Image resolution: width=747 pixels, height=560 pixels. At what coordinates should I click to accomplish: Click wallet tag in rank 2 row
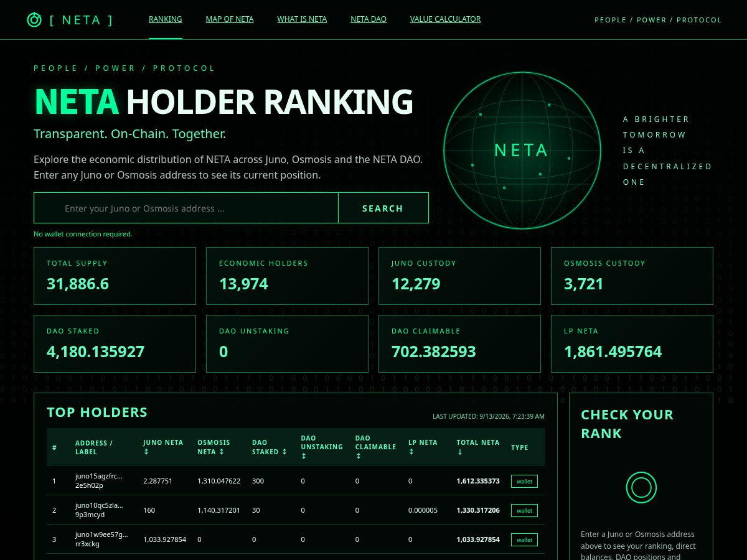coord(524,510)
